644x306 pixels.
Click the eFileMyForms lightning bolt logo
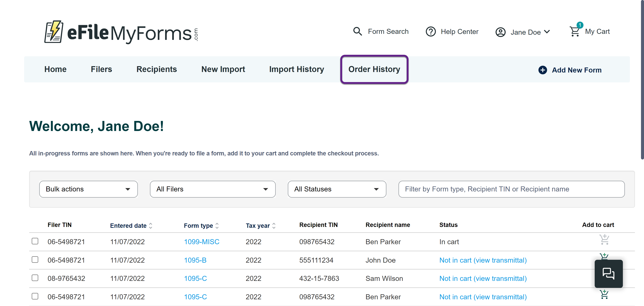click(53, 32)
